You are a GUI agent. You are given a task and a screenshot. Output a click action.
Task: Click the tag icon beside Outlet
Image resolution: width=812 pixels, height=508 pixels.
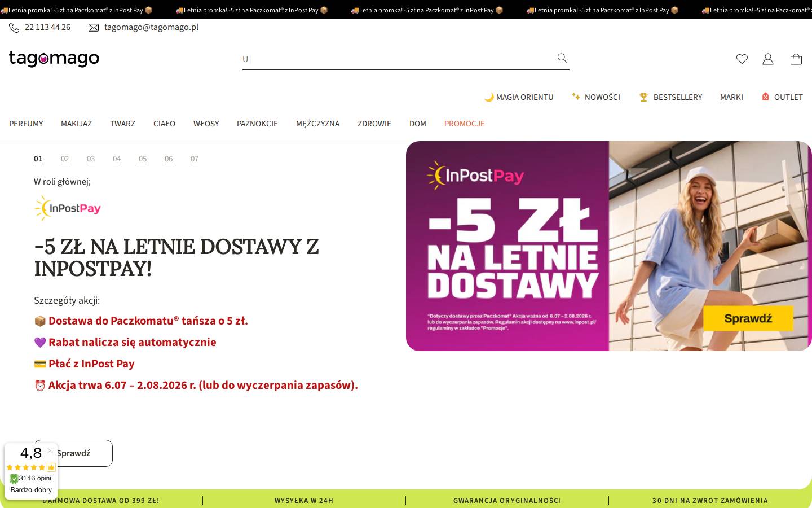765,97
